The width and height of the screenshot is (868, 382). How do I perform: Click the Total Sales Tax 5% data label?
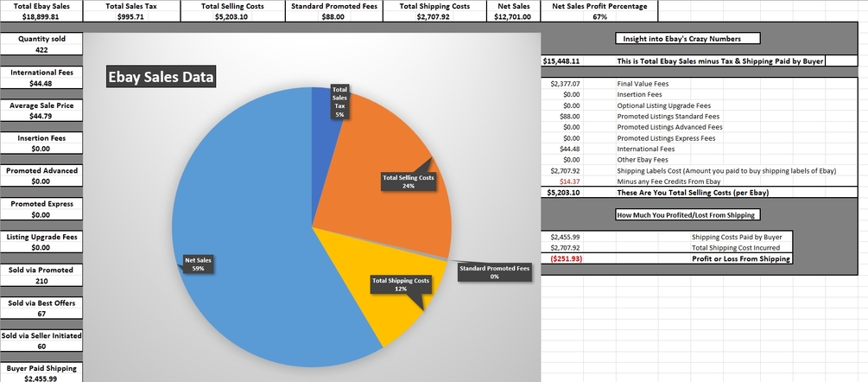coord(340,101)
